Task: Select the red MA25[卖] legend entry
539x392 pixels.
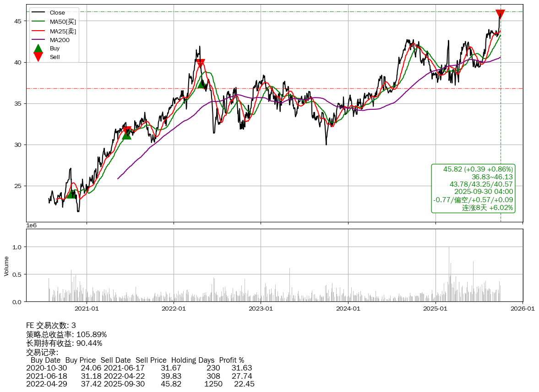Action: [x=63, y=31]
